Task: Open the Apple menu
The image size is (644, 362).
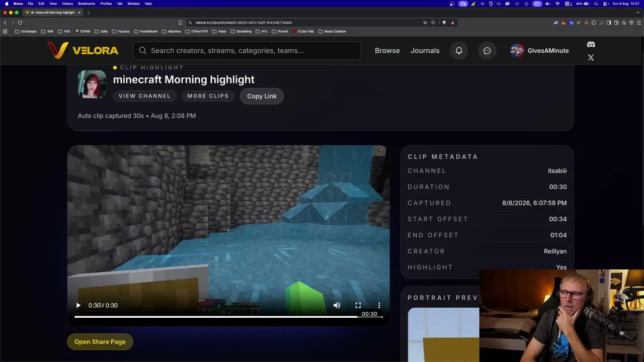Action: pos(7,4)
